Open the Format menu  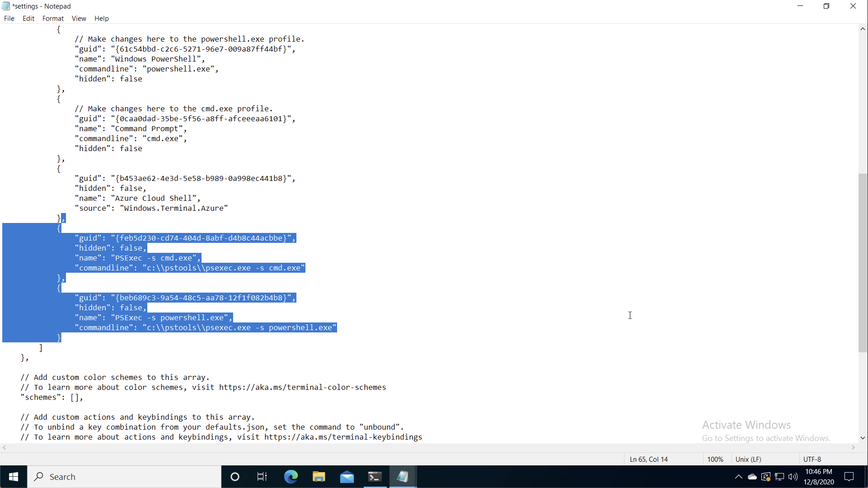coord(53,19)
